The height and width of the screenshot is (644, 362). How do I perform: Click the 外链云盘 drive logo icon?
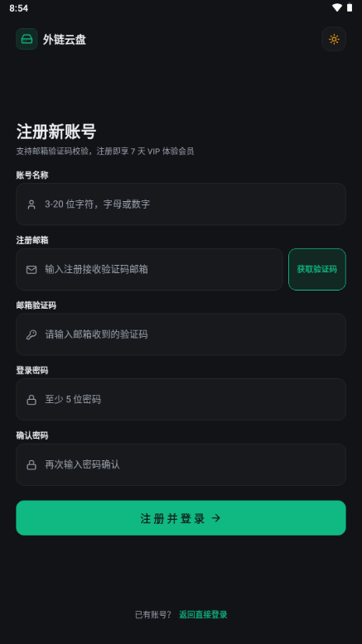click(27, 39)
